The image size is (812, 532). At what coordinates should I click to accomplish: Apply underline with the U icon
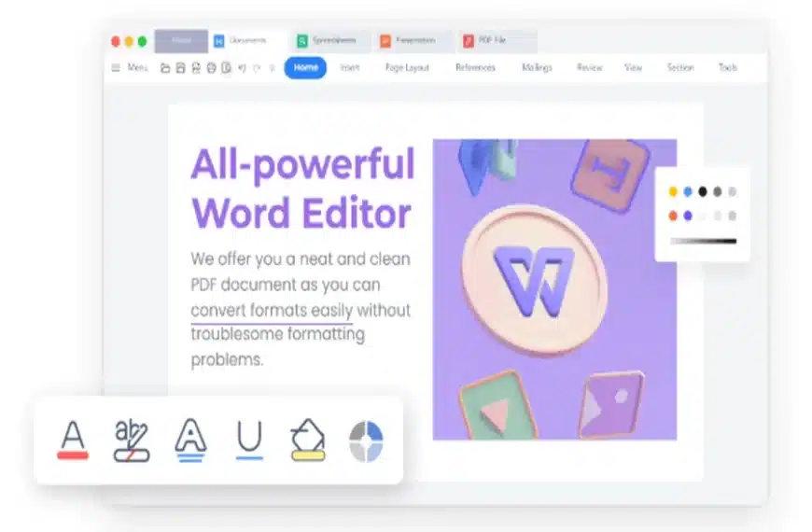[x=249, y=440]
